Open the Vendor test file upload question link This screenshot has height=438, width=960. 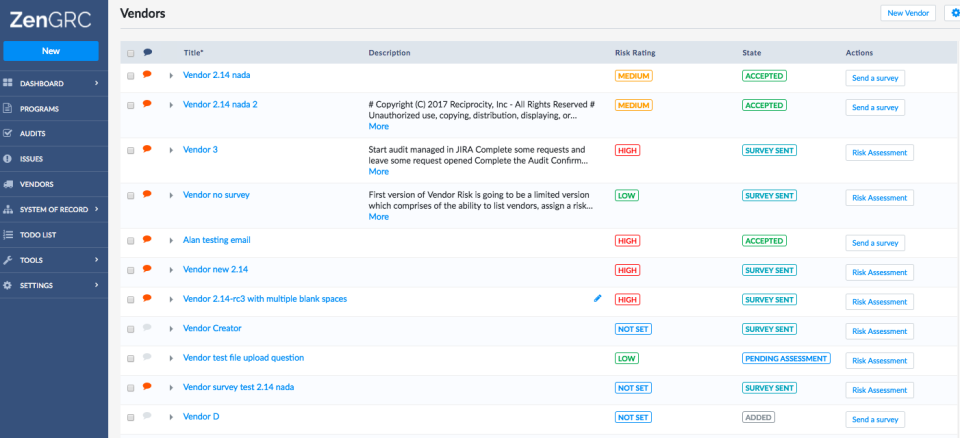(243, 357)
